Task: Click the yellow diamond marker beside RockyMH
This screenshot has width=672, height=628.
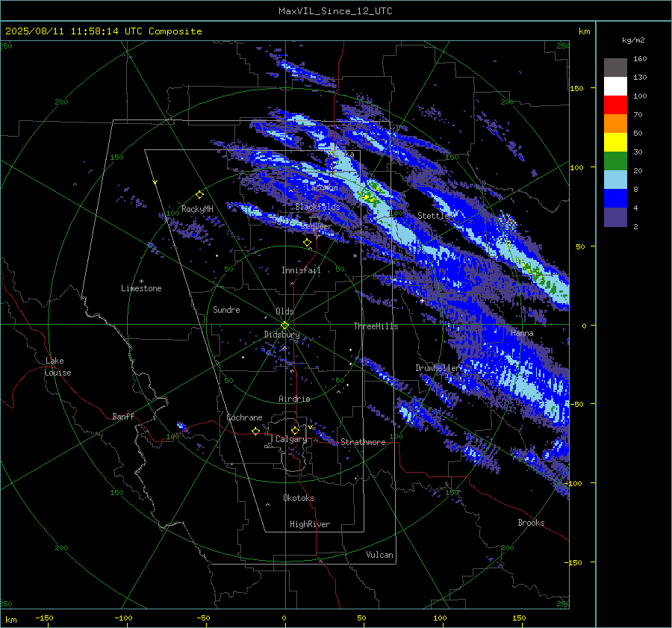Action: click(x=199, y=195)
